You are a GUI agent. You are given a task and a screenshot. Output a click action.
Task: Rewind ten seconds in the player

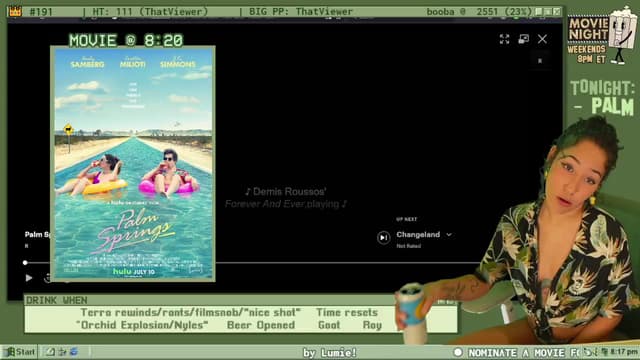click(47, 278)
